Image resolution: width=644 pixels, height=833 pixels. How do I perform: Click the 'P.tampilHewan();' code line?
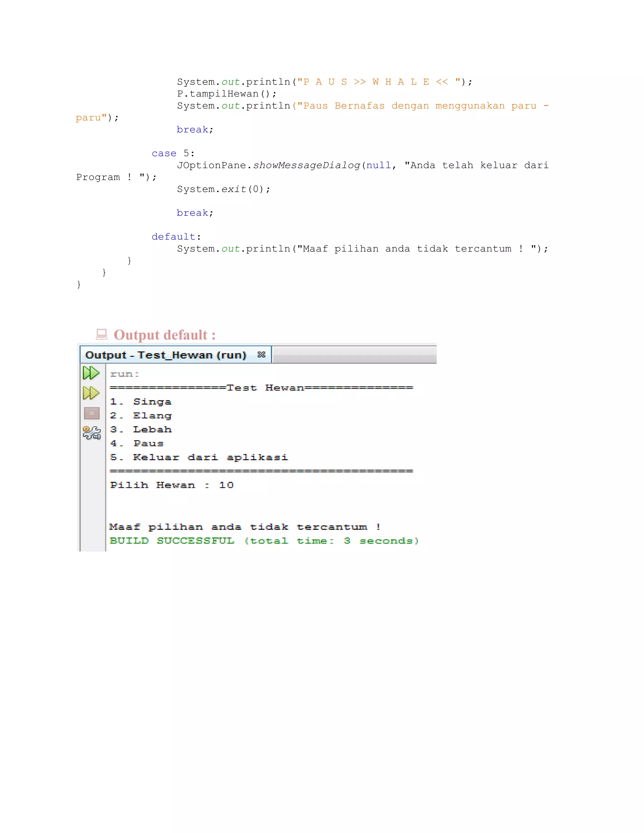[227, 94]
